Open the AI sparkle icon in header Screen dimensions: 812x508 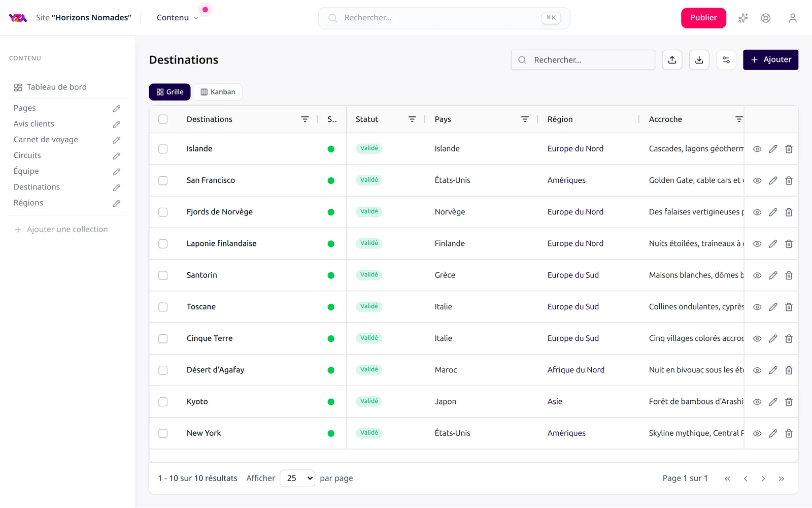pos(743,18)
